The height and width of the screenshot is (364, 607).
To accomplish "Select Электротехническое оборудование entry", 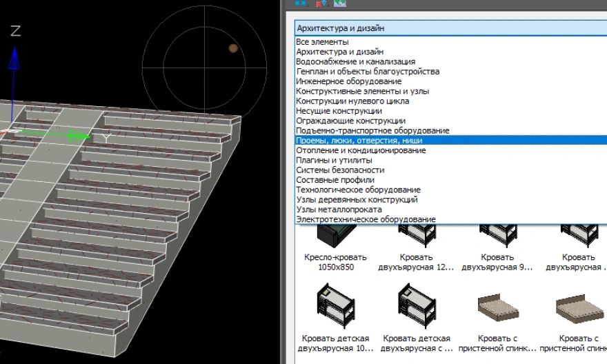I will coord(366,219).
